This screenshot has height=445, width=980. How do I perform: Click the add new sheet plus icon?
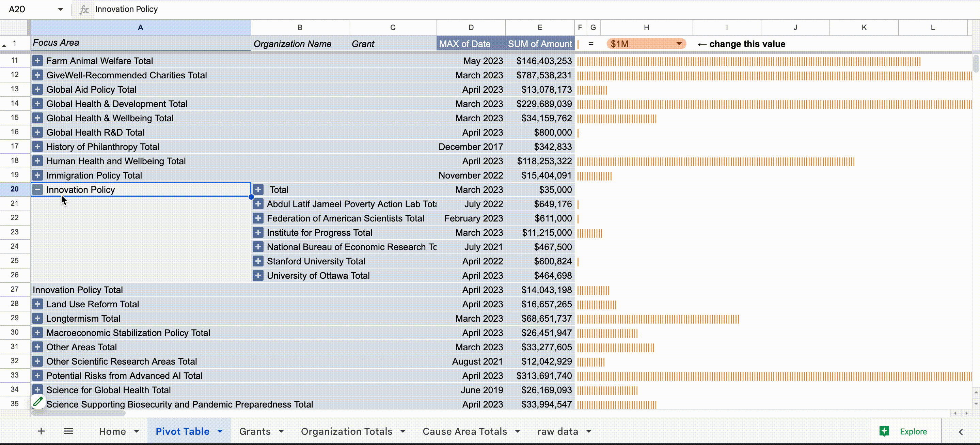point(41,431)
